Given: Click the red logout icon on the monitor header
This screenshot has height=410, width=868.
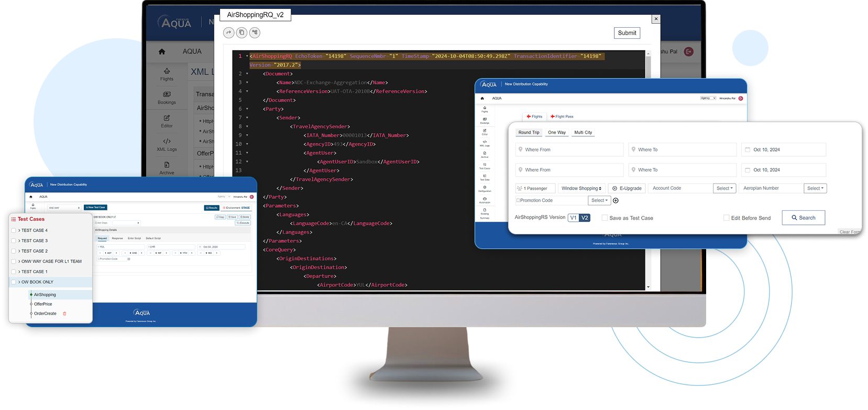Looking at the screenshot, I should coord(689,51).
